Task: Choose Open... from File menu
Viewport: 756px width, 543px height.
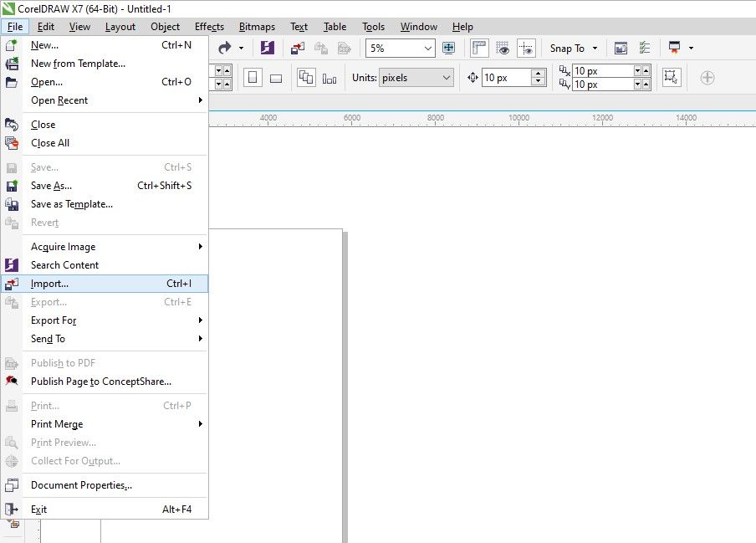Action: [105, 81]
